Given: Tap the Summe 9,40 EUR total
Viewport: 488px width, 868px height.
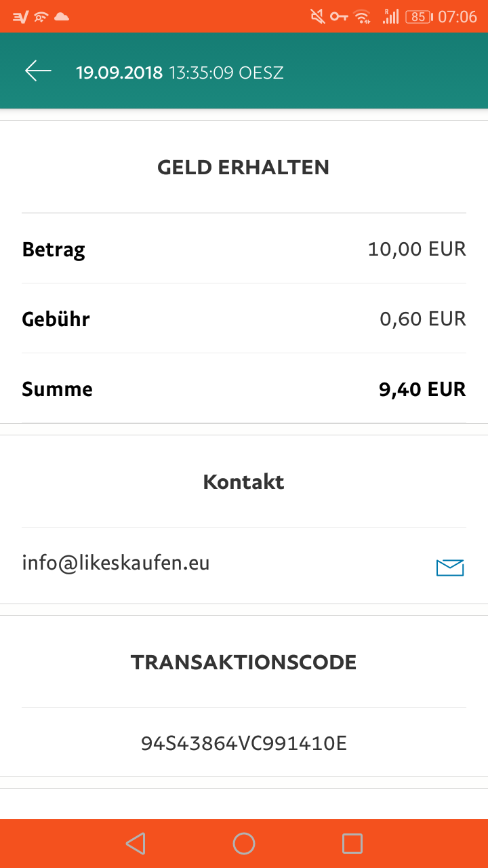Looking at the screenshot, I should (x=422, y=389).
